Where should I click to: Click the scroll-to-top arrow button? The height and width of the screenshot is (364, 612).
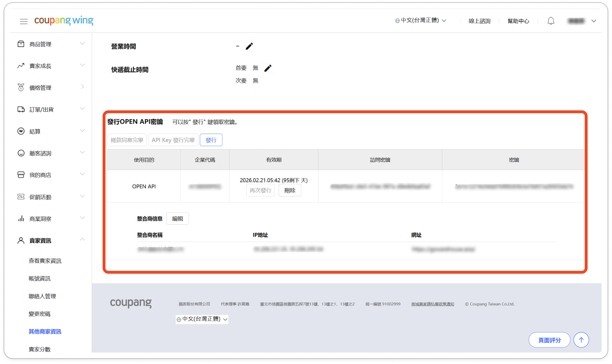click(581, 340)
